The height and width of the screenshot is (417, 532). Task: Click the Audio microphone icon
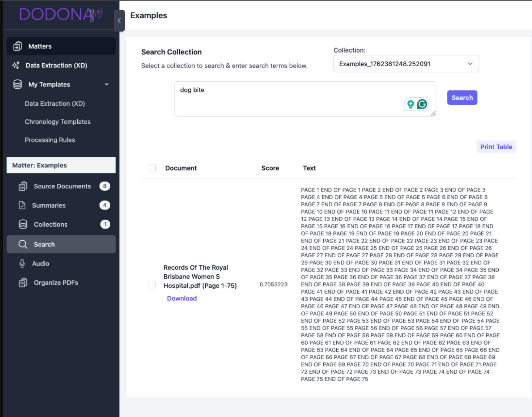[22, 263]
